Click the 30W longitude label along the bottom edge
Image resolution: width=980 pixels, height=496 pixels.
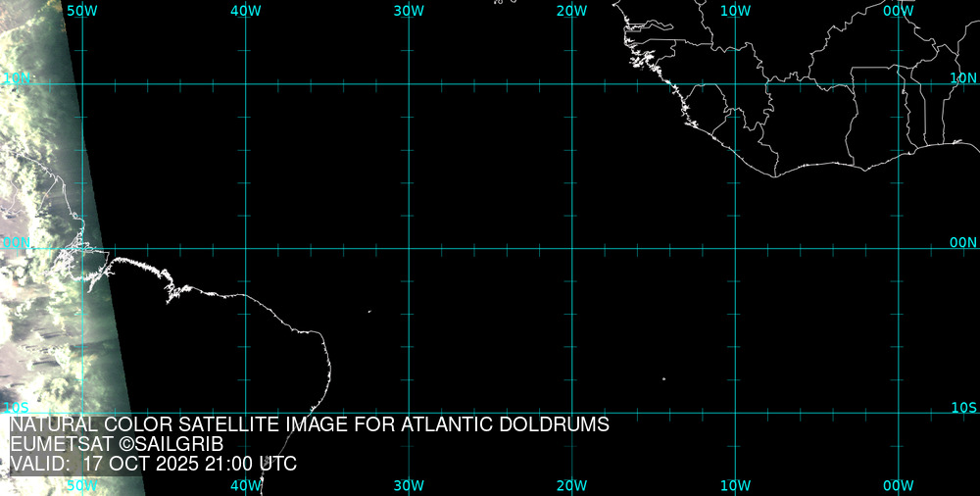pyautogui.click(x=409, y=485)
